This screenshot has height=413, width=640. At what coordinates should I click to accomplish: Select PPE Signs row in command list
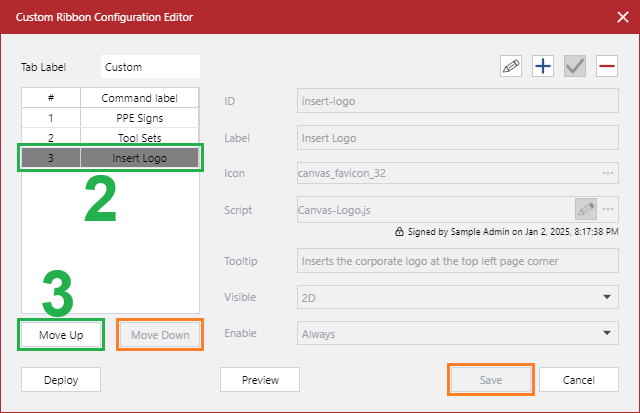click(110, 118)
